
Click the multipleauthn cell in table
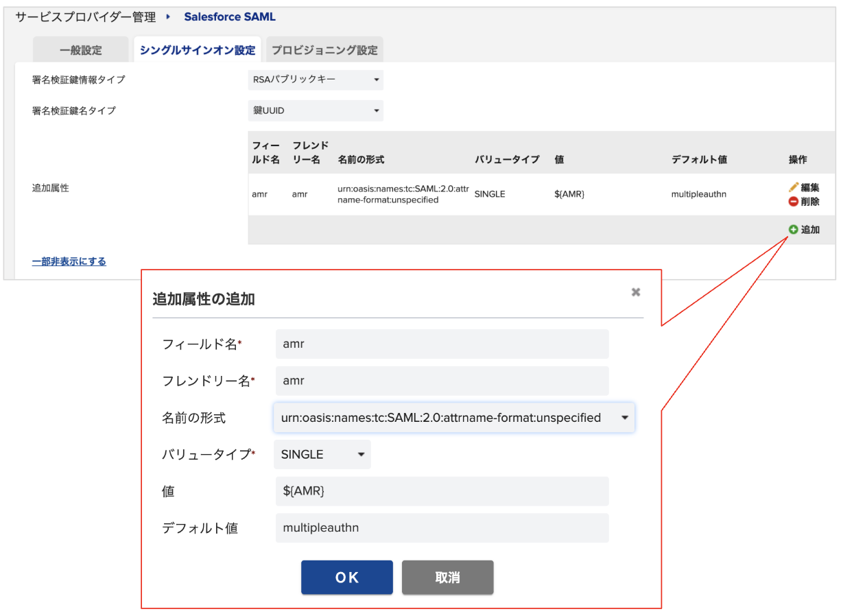[x=699, y=194]
